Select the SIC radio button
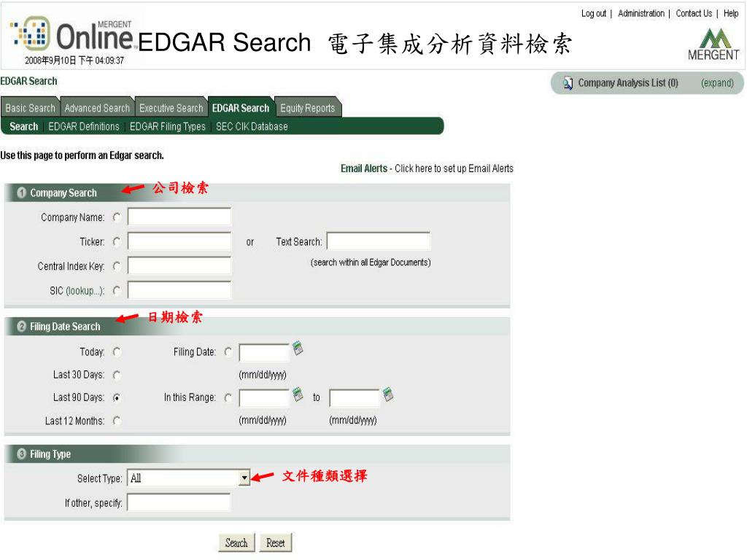747x560 pixels. [x=117, y=290]
